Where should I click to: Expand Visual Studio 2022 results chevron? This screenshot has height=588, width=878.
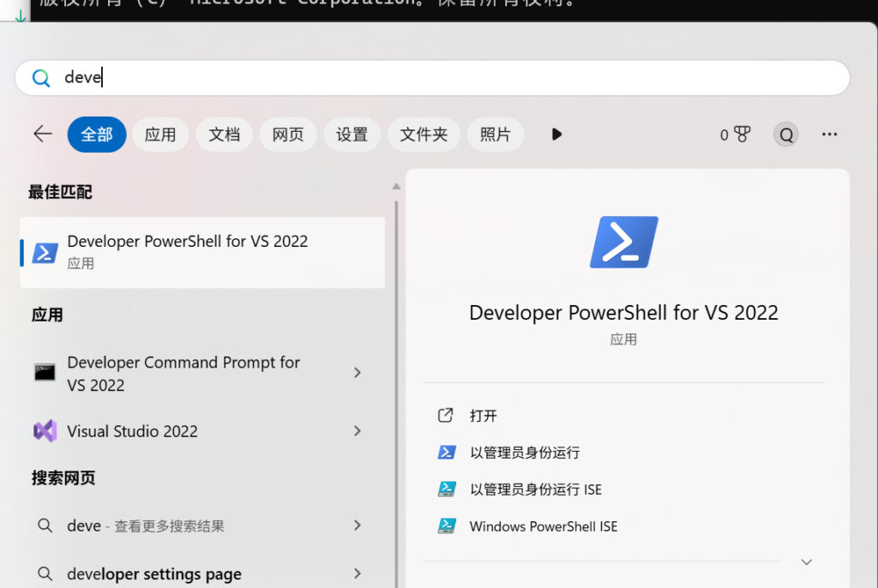[x=358, y=431]
